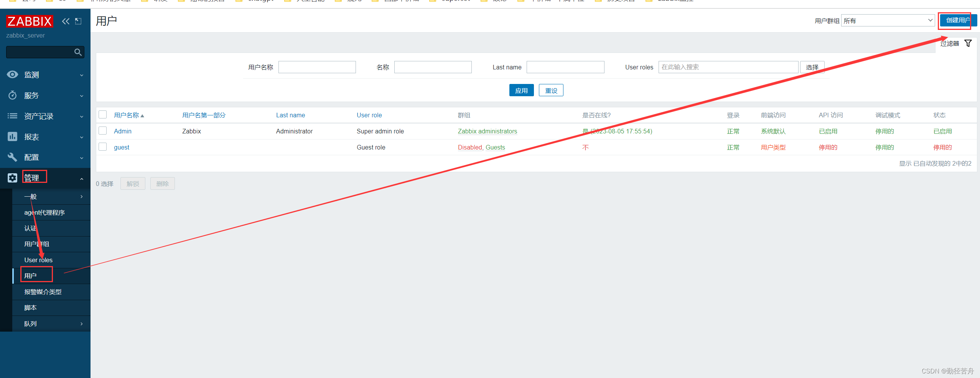Open the Zabbix administrators group link
980x378 pixels.
point(488,131)
